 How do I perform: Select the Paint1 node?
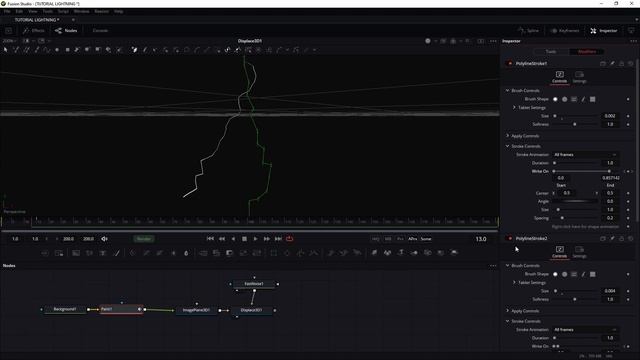tap(122, 309)
